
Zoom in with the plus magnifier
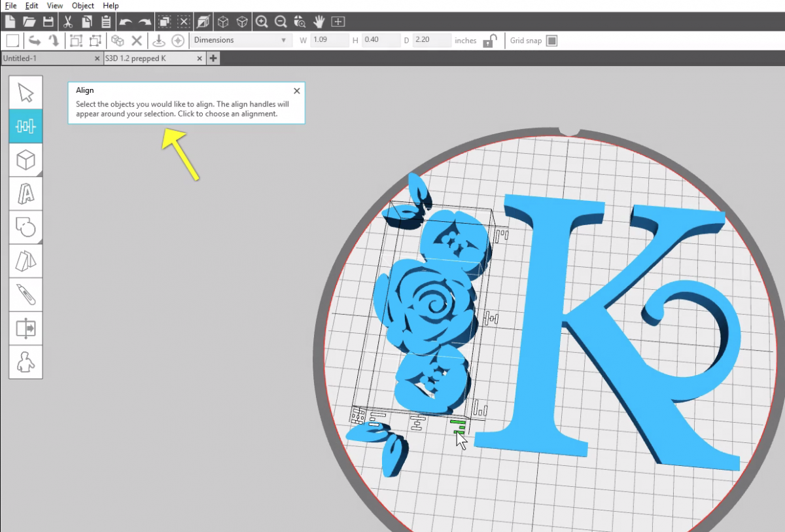[x=262, y=22]
